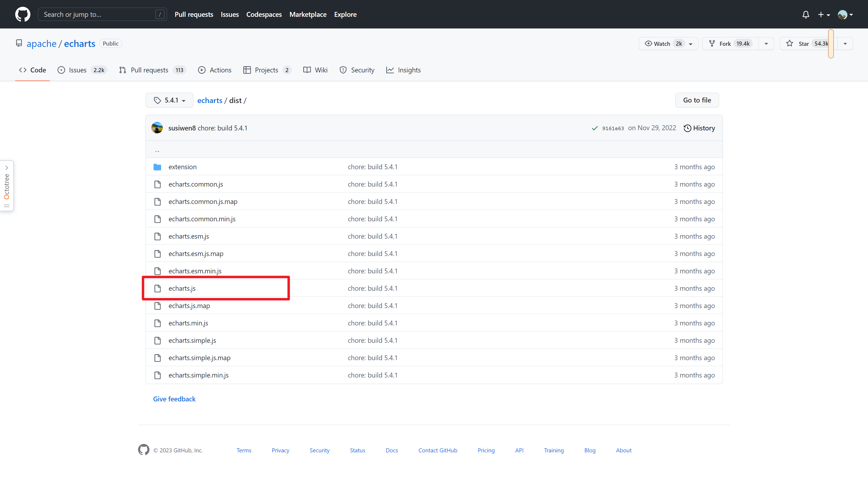Screen dimensions: 868x486
Task: Click the susiwen8 author avatar
Action: [x=157, y=128]
